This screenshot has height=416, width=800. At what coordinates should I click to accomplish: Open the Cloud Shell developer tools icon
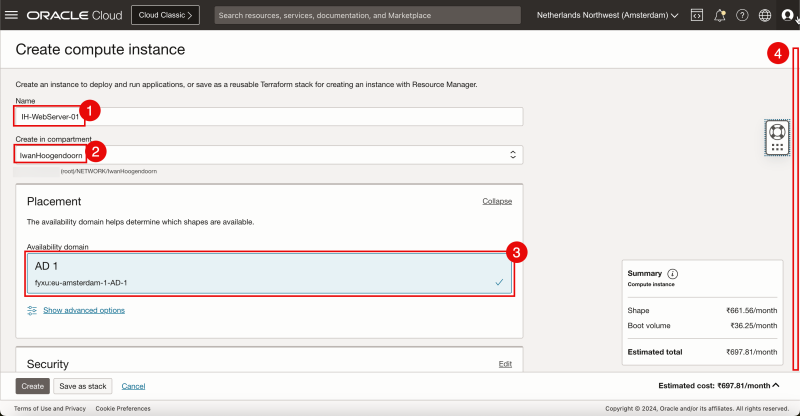click(x=696, y=15)
